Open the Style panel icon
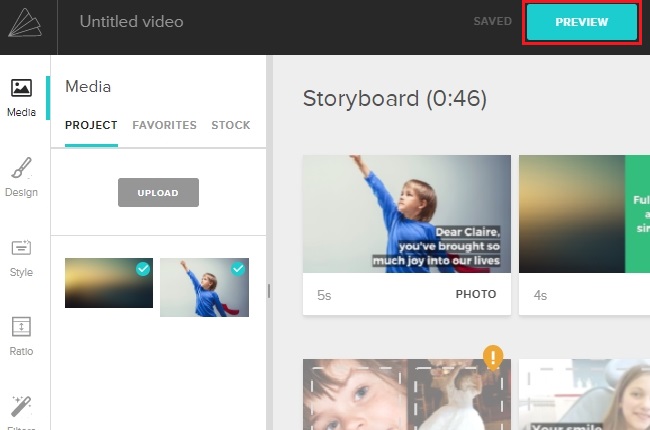Screen dimensions: 650x430 point(21,248)
